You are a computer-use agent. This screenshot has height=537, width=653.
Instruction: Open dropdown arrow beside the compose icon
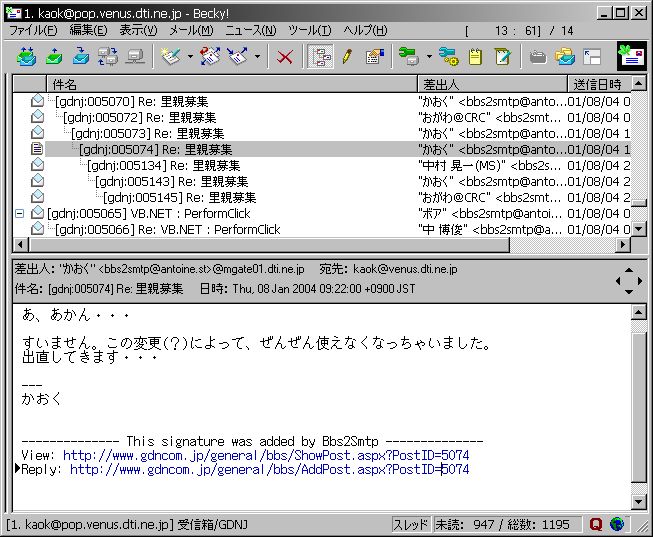(x=190, y=57)
